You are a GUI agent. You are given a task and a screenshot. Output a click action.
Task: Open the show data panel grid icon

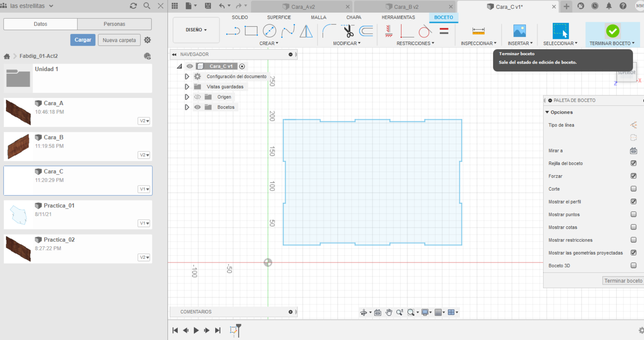click(175, 6)
